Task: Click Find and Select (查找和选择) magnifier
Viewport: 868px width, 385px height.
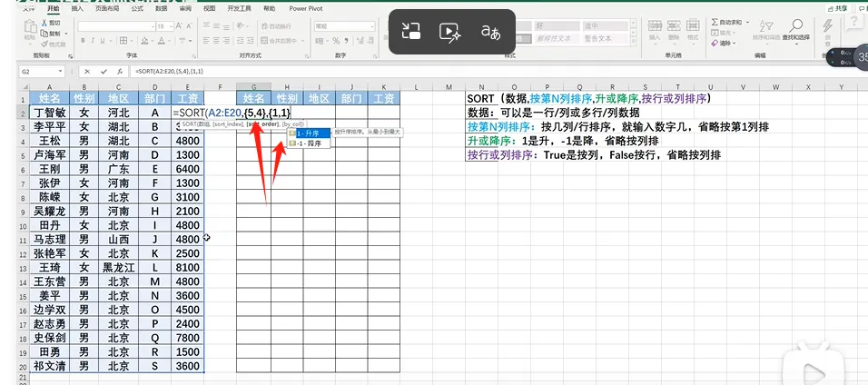Action: click(x=795, y=25)
